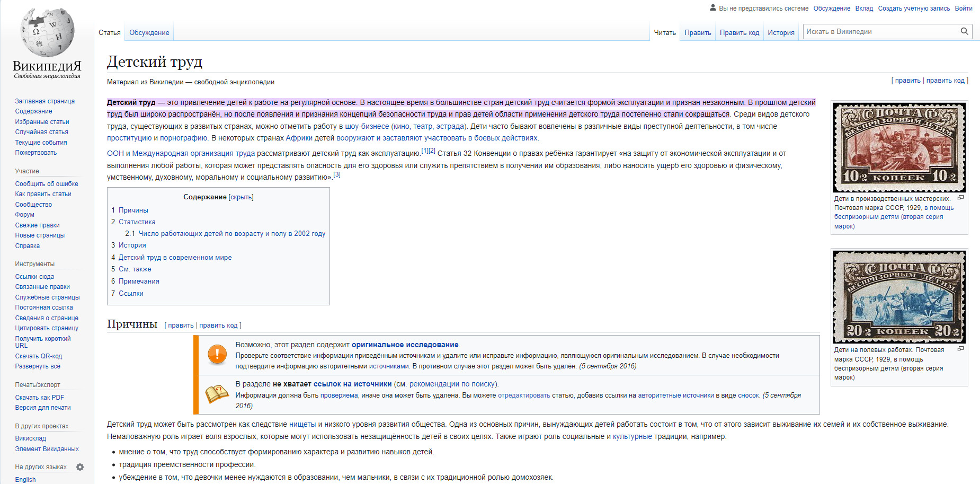Click править next to Причины heading
This screenshot has height=484, width=980.
click(x=181, y=325)
